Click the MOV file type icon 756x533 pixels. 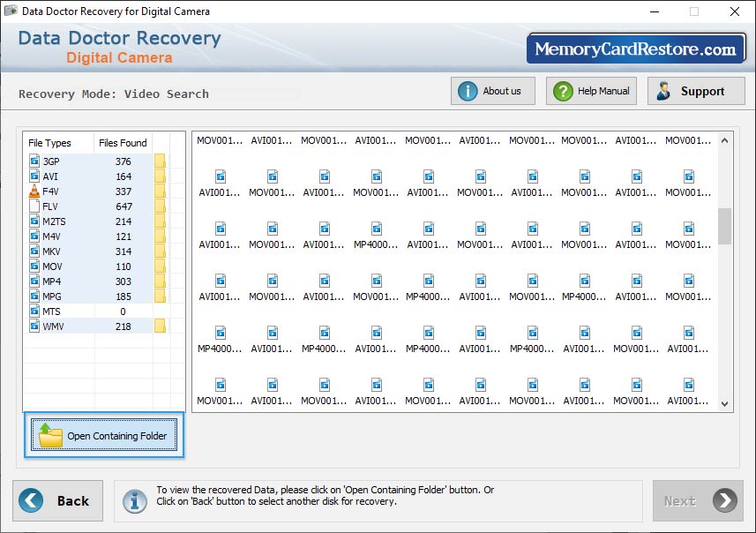[x=34, y=266]
